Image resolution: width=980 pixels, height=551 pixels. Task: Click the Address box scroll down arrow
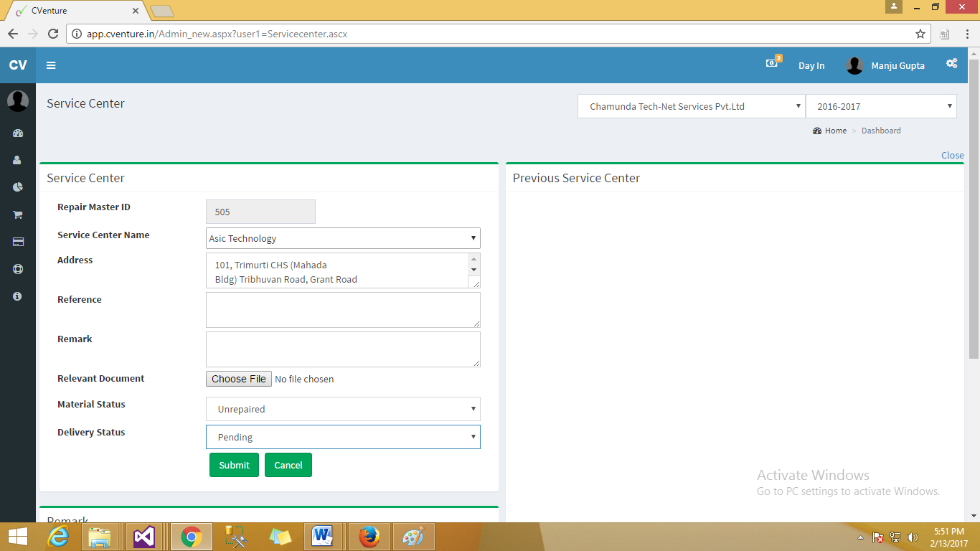473,270
